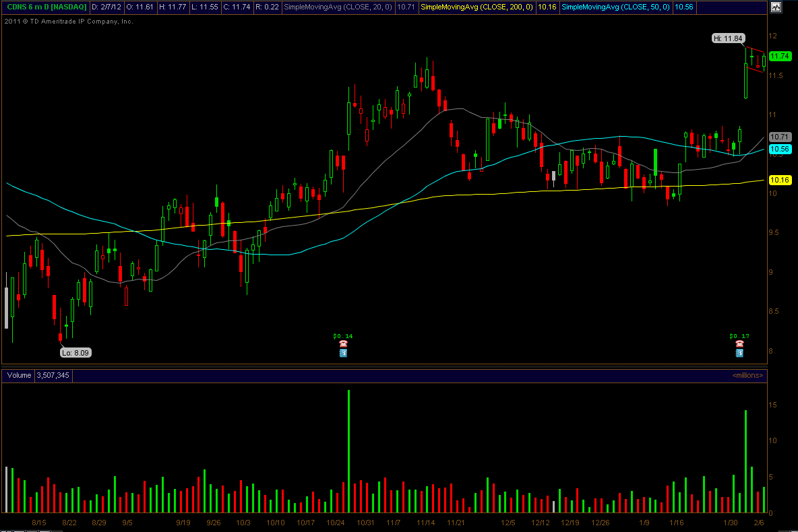Click the 1/16 date on time axis
This screenshot has width=798, height=532.
677,523
